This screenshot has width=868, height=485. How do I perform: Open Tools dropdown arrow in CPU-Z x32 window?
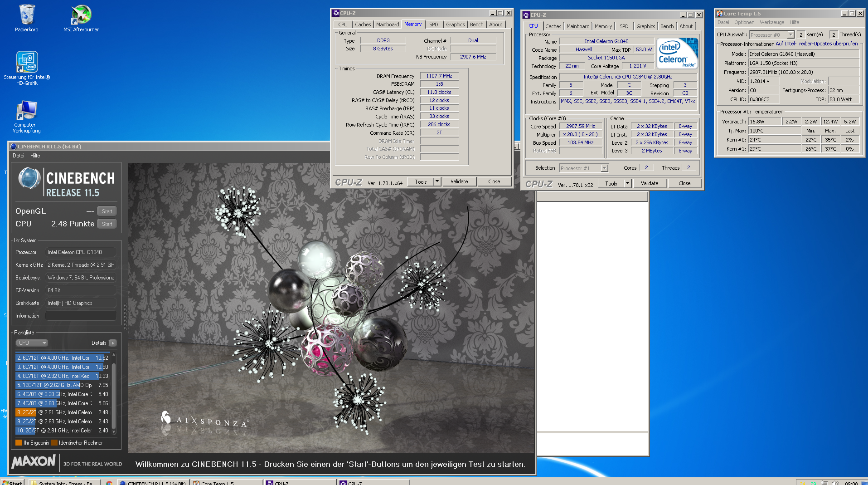628,183
